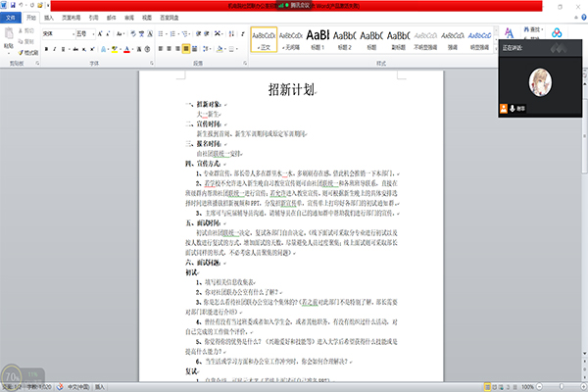Open the 页面布局 ribbon tab
Screen dimensions: 588x392
coord(73,18)
